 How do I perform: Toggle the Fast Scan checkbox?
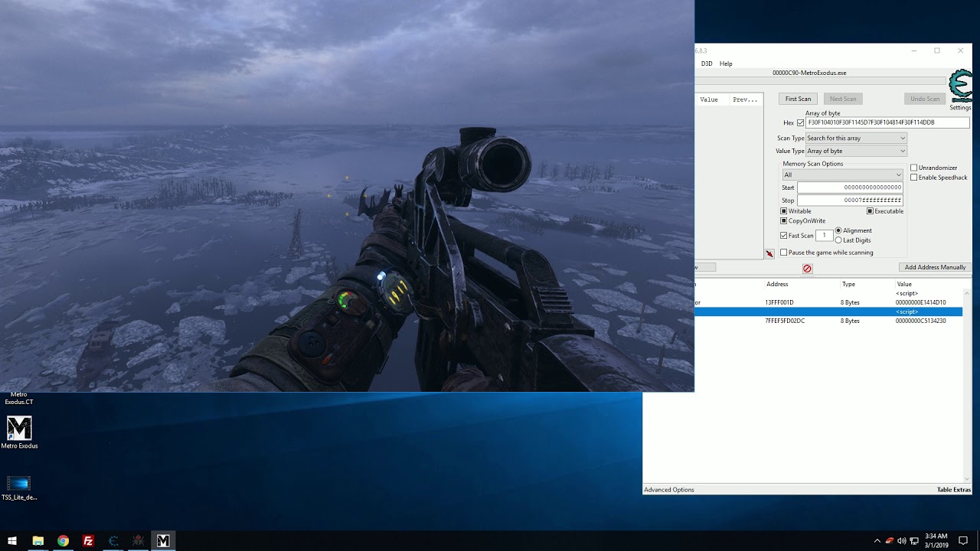pos(783,236)
